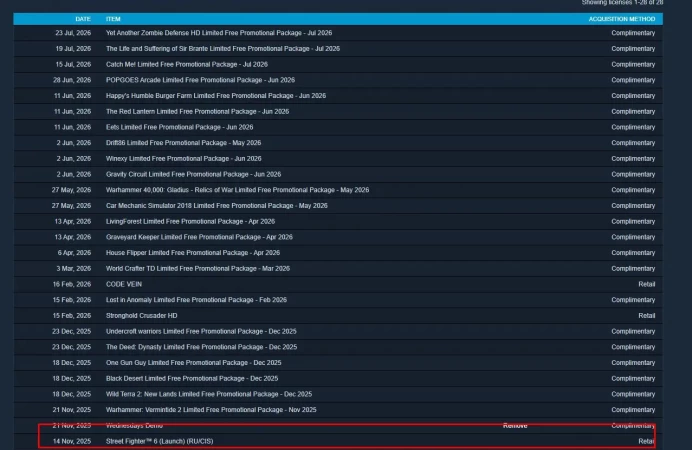Select Happy's Humble Burger Farm item

(216, 96)
